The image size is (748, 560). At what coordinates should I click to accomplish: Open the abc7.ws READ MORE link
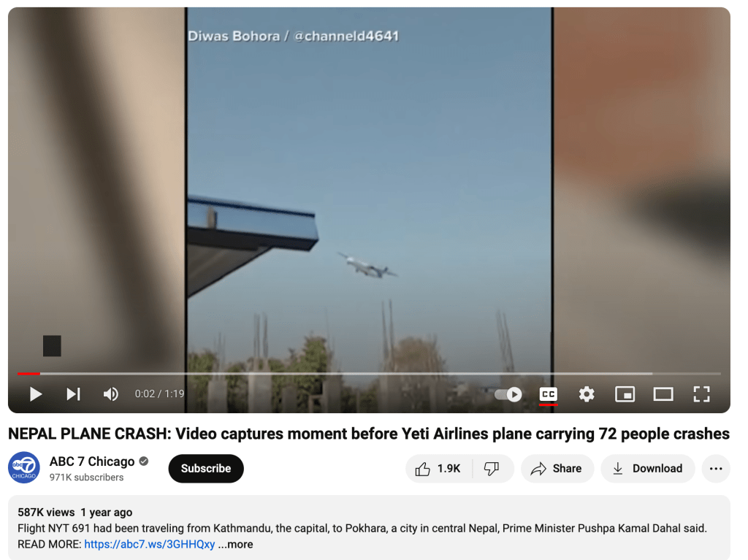(149, 544)
